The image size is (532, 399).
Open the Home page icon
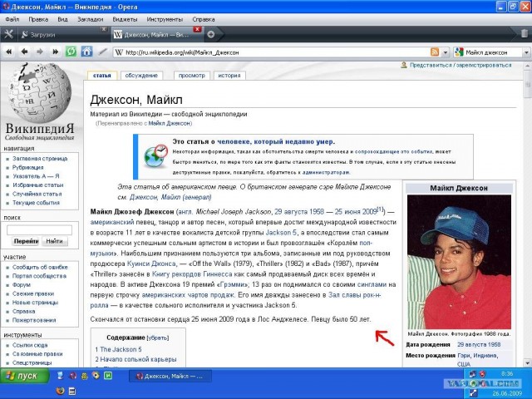pyautogui.click(x=86, y=52)
